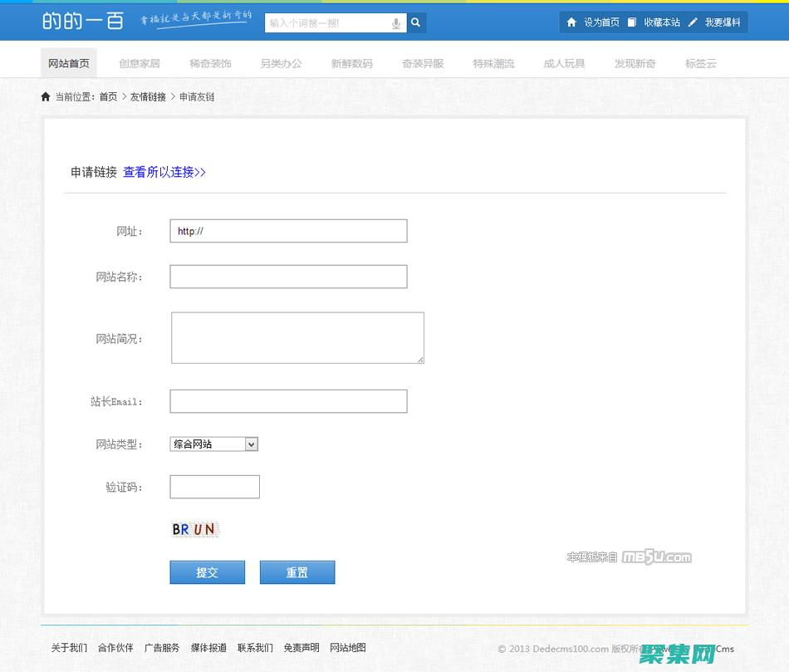Click the home icon beside 设为首页
The height and width of the screenshot is (672, 789).
point(571,22)
